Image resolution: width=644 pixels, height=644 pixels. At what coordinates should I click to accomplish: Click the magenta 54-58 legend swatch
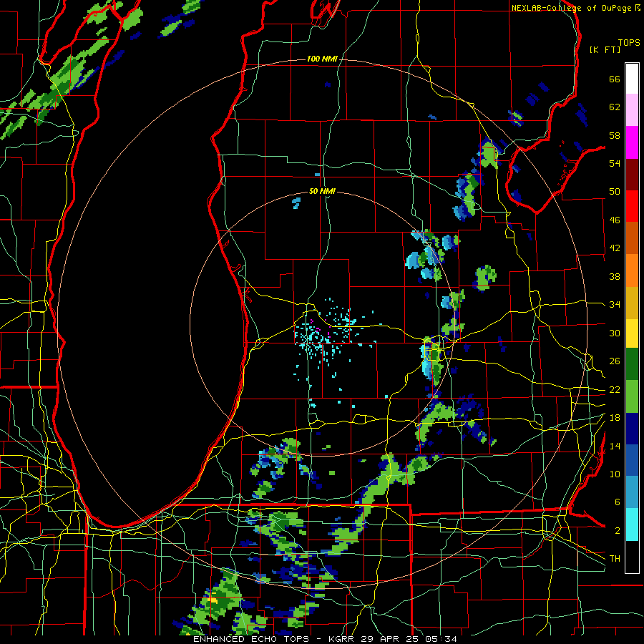[632, 142]
